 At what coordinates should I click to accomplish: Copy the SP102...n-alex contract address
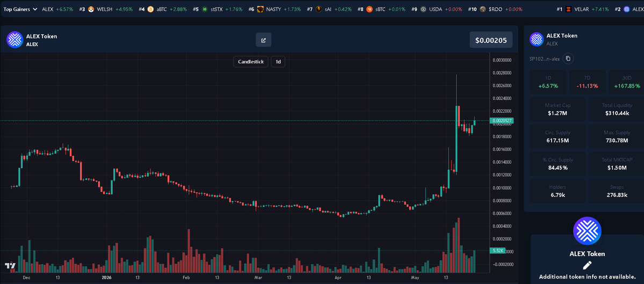click(568, 59)
